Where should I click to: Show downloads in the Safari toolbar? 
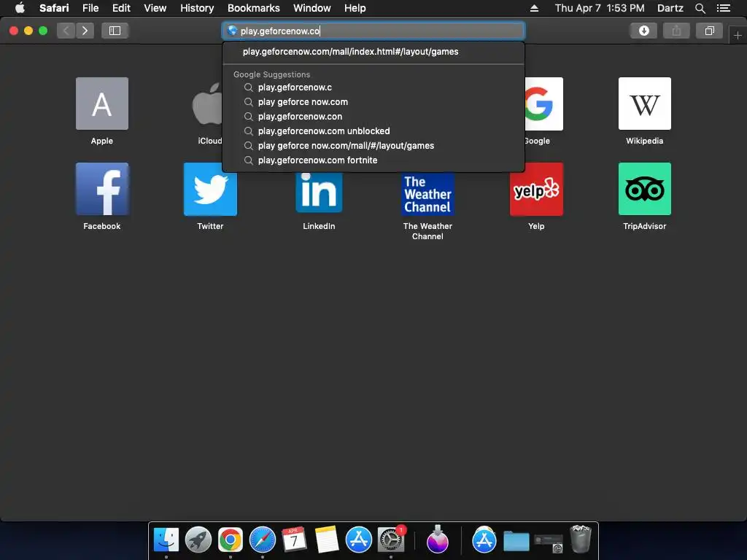[643, 31]
